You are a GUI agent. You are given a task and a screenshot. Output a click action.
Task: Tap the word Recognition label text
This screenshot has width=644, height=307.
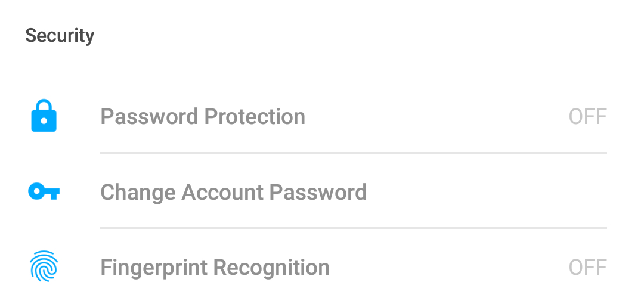point(271,268)
